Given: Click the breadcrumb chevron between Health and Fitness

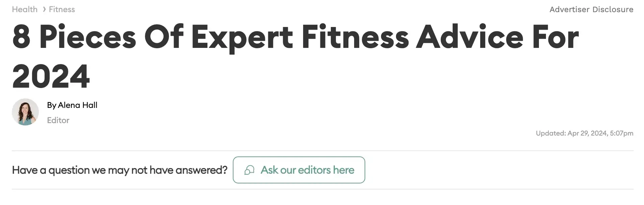Looking at the screenshot, I should click(x=44, y=9).
